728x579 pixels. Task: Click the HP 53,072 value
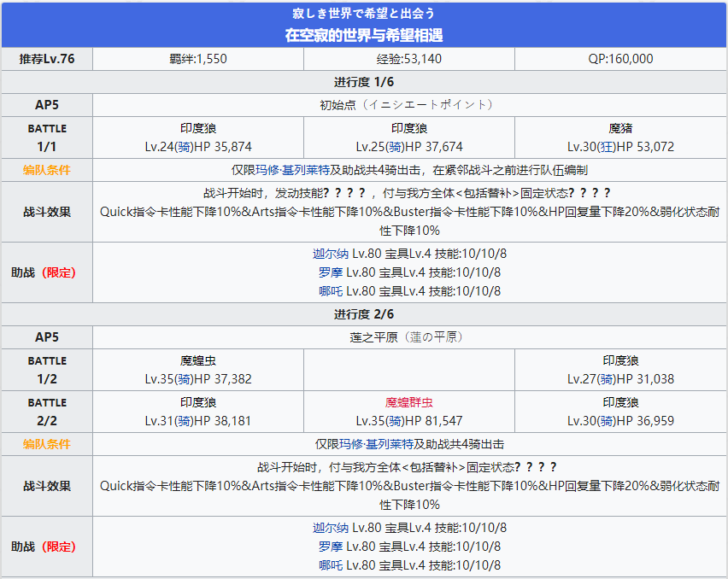point(645,147)
